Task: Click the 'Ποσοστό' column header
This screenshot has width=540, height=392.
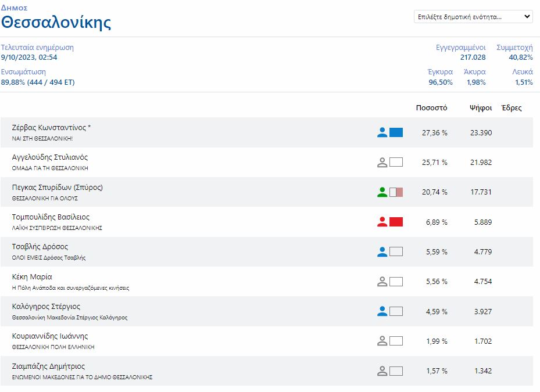Action: coord(431,108)
